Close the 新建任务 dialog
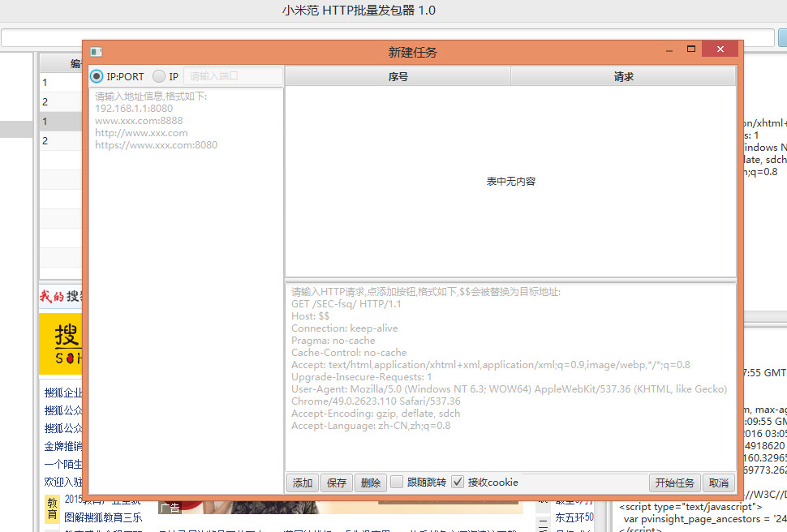 pos(720,49)
